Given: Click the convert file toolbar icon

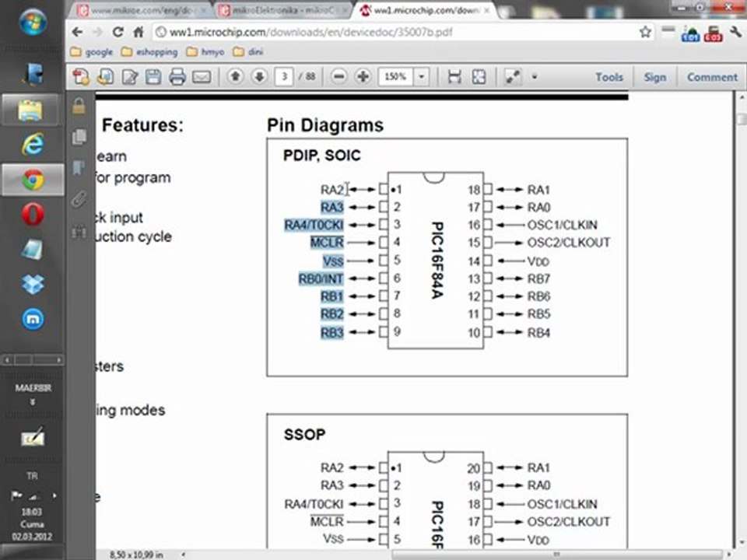Looking at the screenshot, I should point(105,77).
